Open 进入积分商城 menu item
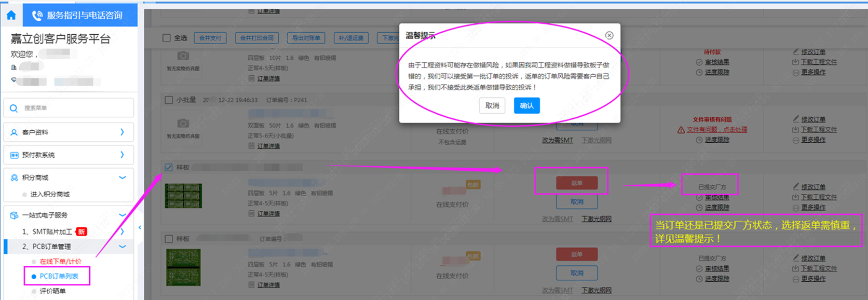 tap(50, 194)
